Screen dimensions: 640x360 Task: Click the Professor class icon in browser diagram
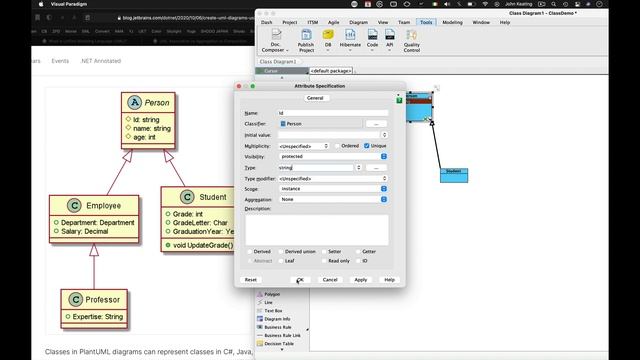76,300
